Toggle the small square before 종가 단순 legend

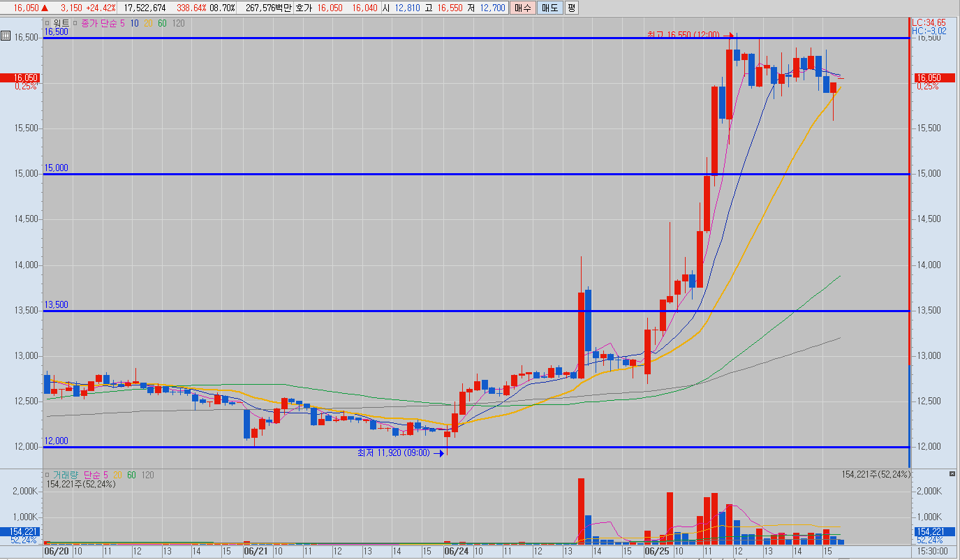click(x=75, y=23)
